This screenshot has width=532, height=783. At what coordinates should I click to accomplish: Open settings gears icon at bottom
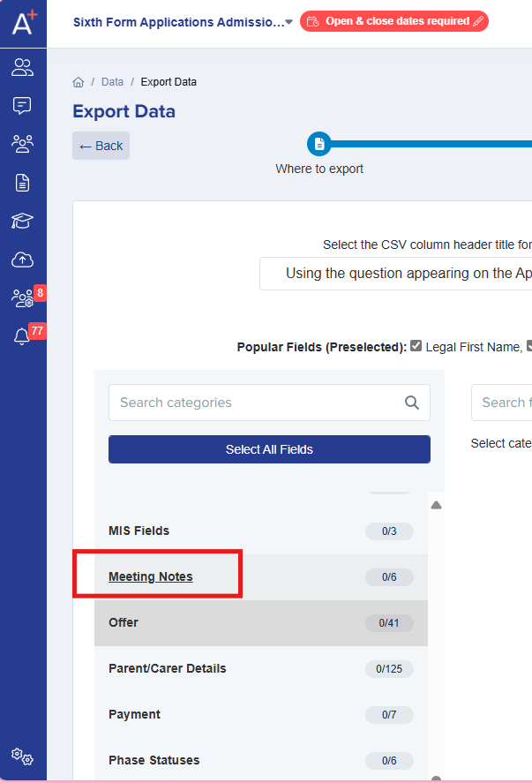point(23,757)
